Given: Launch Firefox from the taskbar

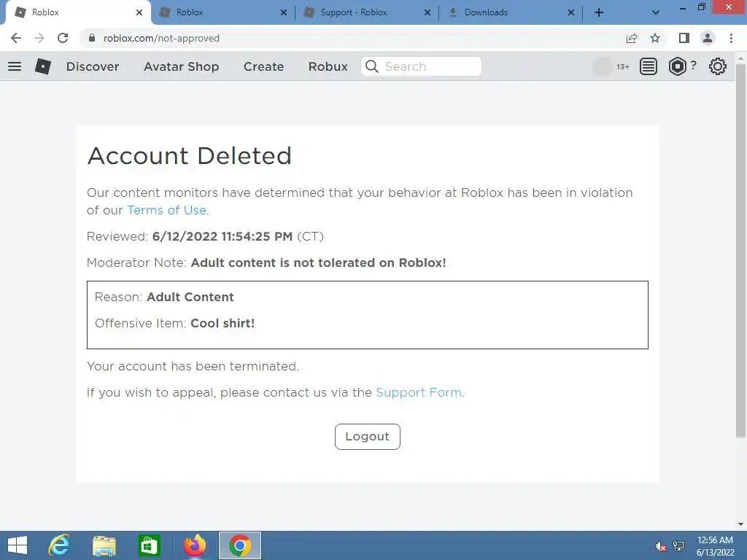Looking at the screenshot, I should (195, 545).
